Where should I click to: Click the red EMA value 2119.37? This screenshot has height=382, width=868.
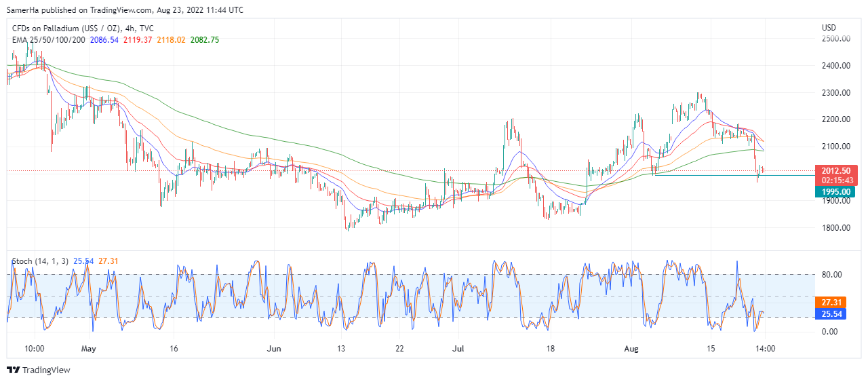coord(138,40)
